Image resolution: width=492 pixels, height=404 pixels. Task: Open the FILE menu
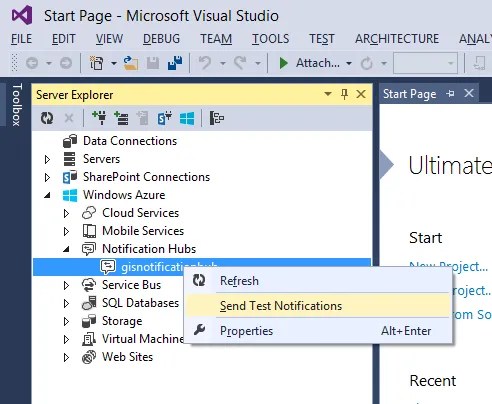[22, 39]
